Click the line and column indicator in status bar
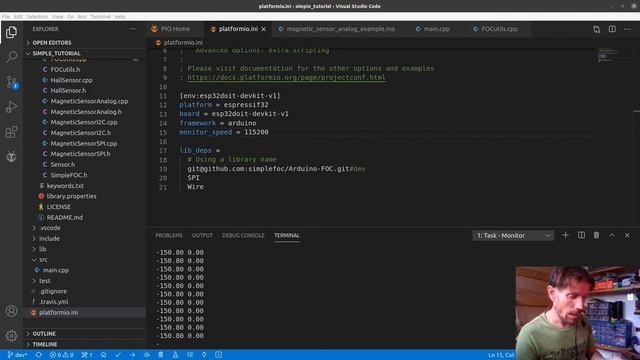Viewport: 640px width, 360px height. coord(501,355)
